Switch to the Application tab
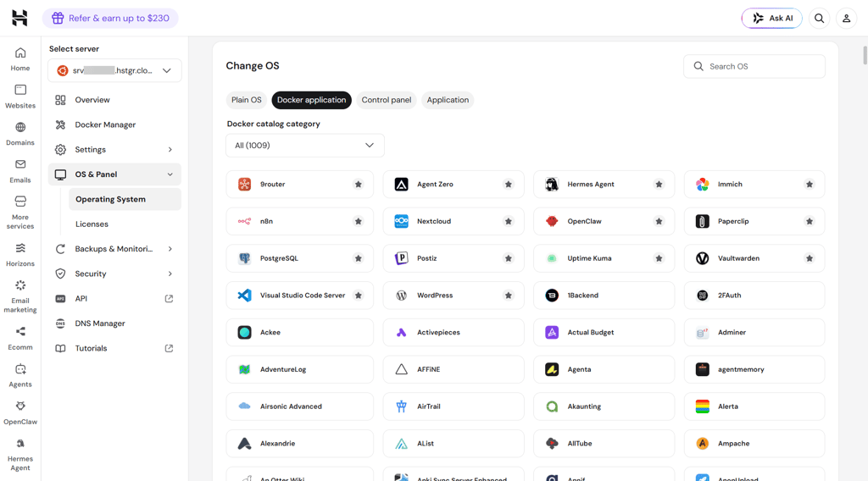 coord(448,100)
